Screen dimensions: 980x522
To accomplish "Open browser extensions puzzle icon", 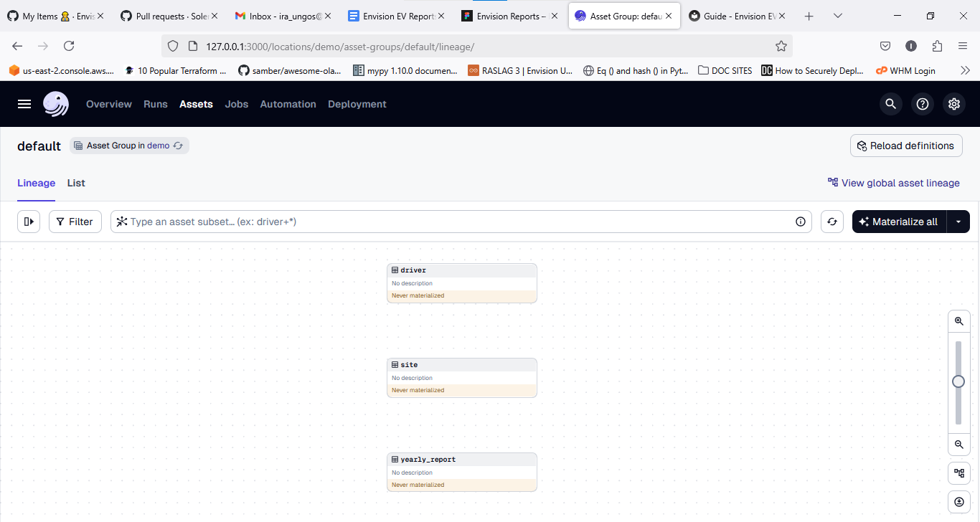I will [x=937, y=46].
